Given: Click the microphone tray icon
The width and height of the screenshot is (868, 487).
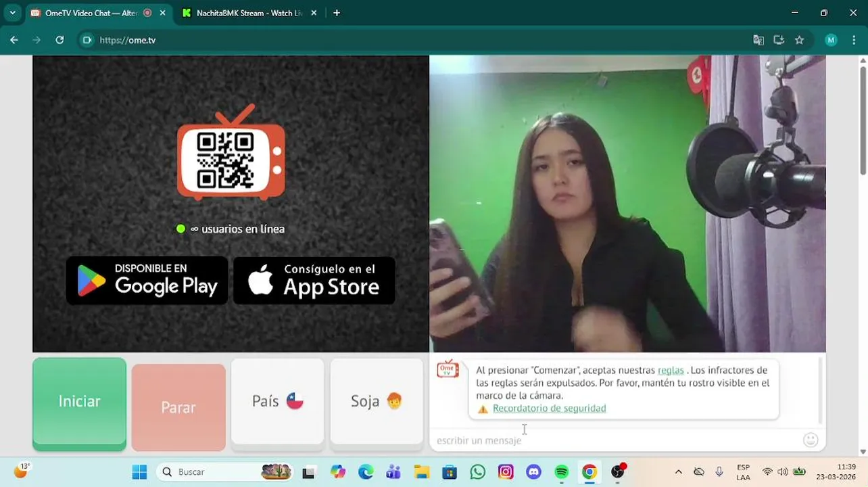Looking at the screenshot, I should point(719,471).
